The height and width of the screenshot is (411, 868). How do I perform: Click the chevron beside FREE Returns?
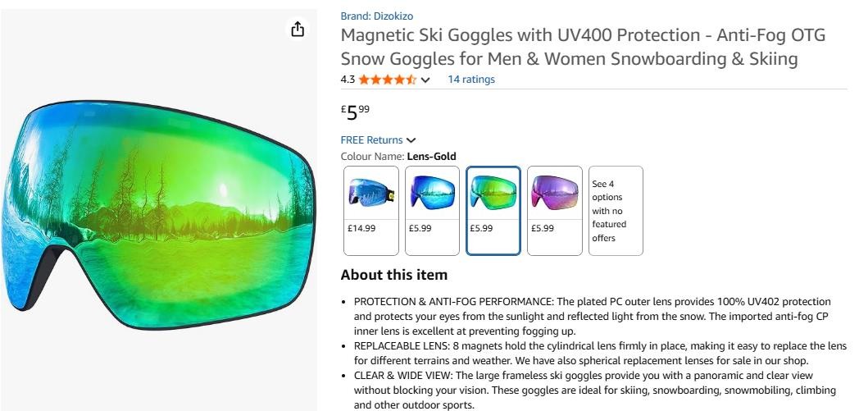click(410, 140)
